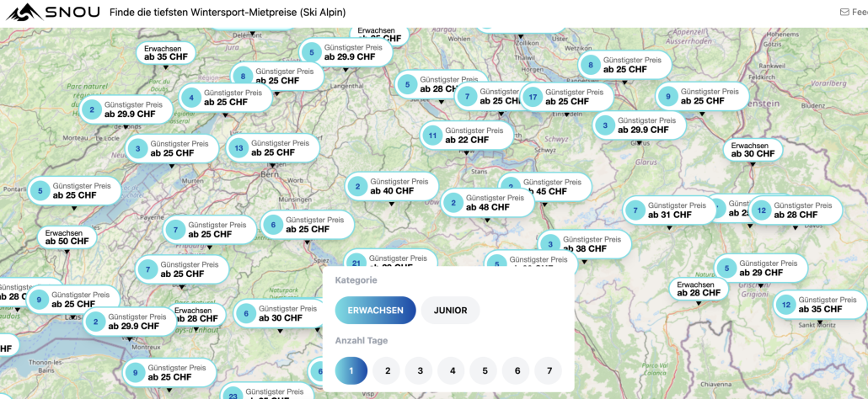
Task: Open feedback via the envelope icon
Action: point(844,13)
